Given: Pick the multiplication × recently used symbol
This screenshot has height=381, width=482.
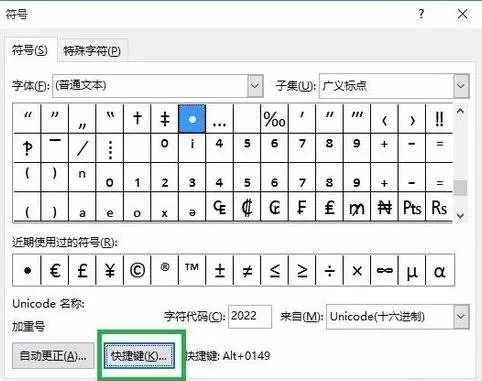Looking at the screenshot, I should tap(357, 270).
